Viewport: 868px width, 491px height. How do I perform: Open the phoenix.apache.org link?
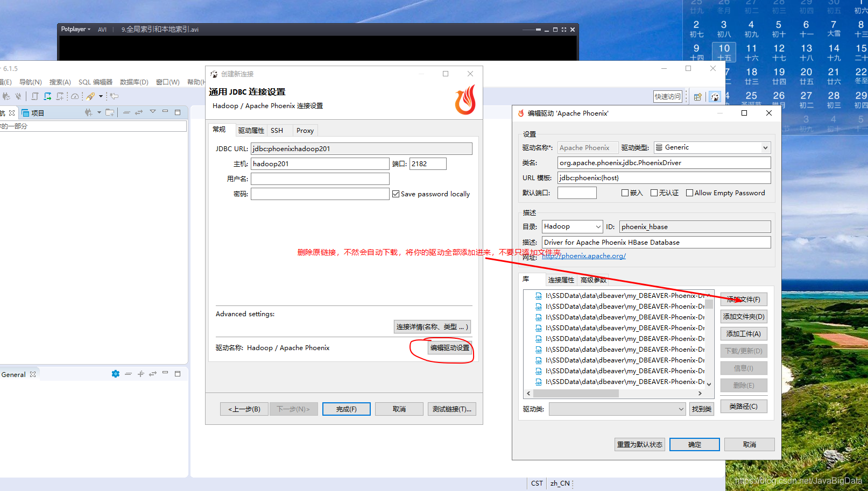pyautogui.click(x=584, y=256)
